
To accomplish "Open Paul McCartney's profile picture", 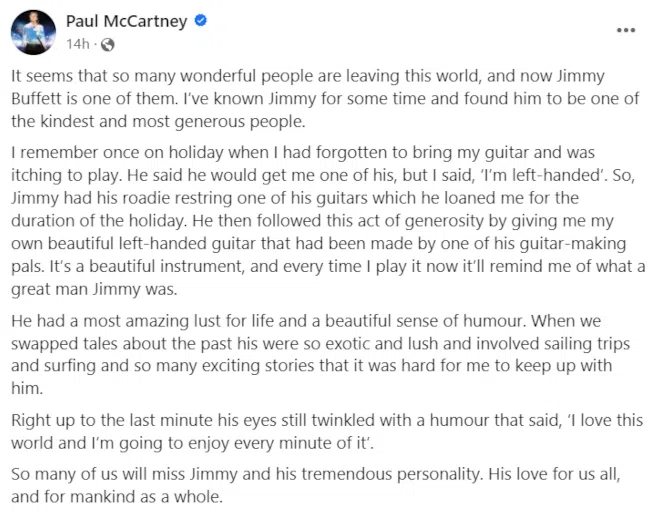I will 33,32.
